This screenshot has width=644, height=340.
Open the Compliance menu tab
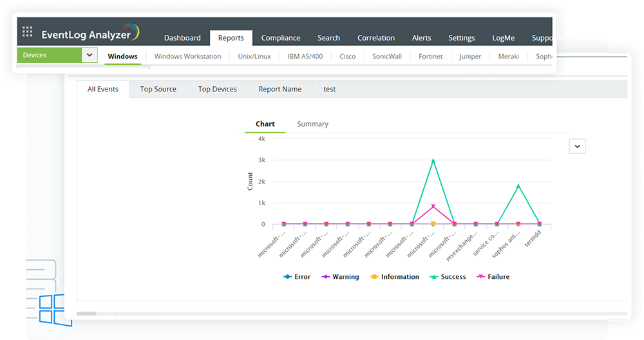tap(281, 38)
